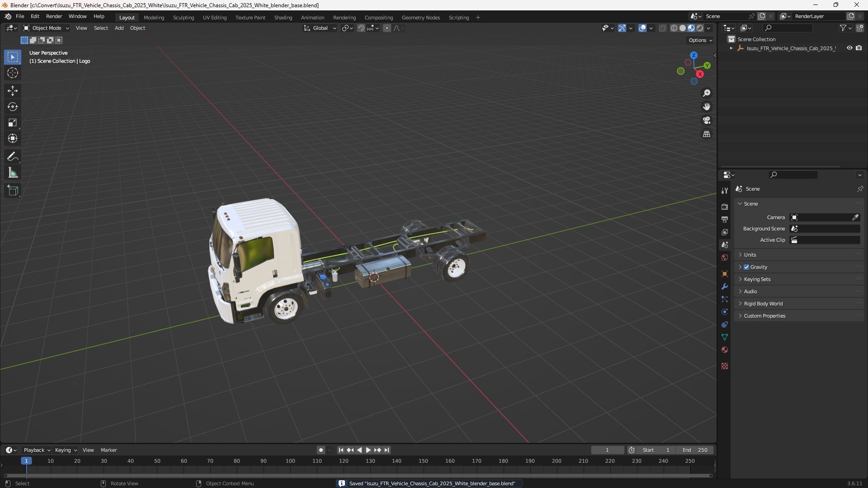Hide Isuzu_FTR collection in viewport
The height and width of the screenshot is (488, 868).
[849, 48]
